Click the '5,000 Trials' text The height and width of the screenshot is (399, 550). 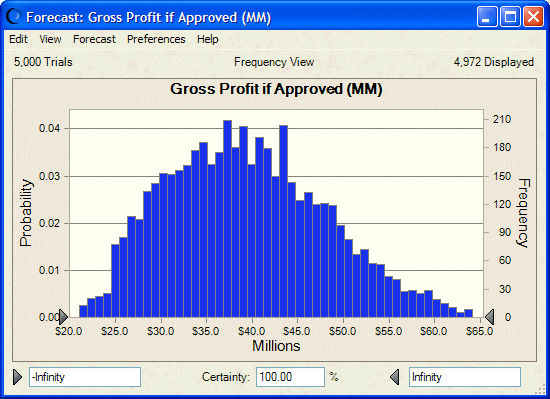pyautogui.click(x=43, y=62)
